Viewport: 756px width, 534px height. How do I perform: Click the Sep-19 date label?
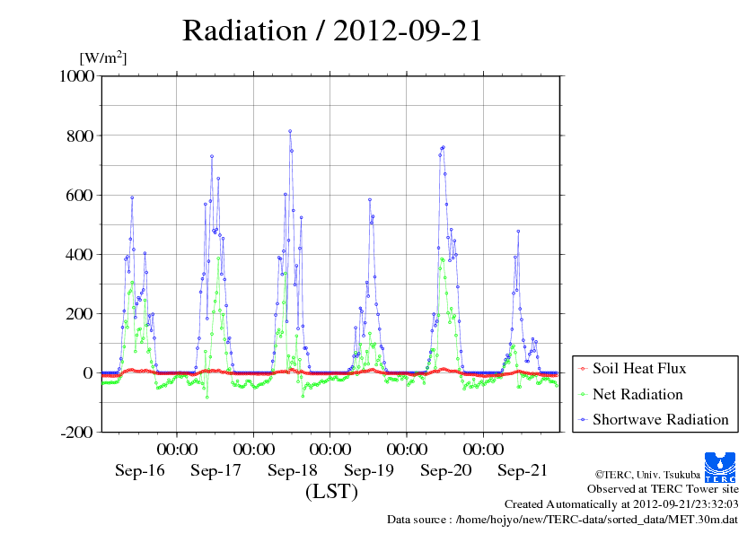(x=369, y=470)
